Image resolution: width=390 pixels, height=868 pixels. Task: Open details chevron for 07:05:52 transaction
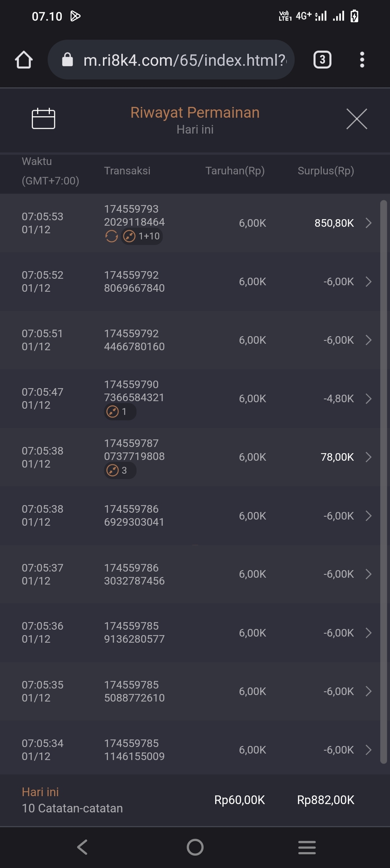point(368,282)
